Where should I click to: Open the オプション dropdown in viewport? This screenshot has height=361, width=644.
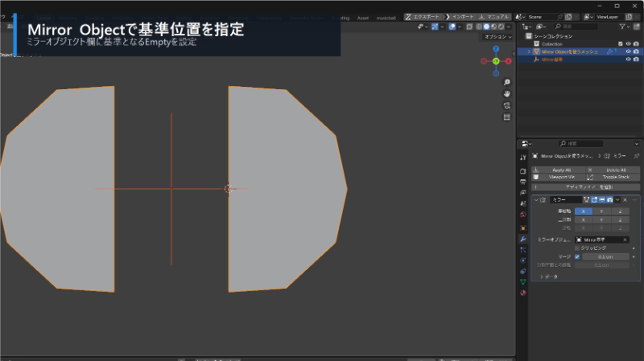point(497,37)
